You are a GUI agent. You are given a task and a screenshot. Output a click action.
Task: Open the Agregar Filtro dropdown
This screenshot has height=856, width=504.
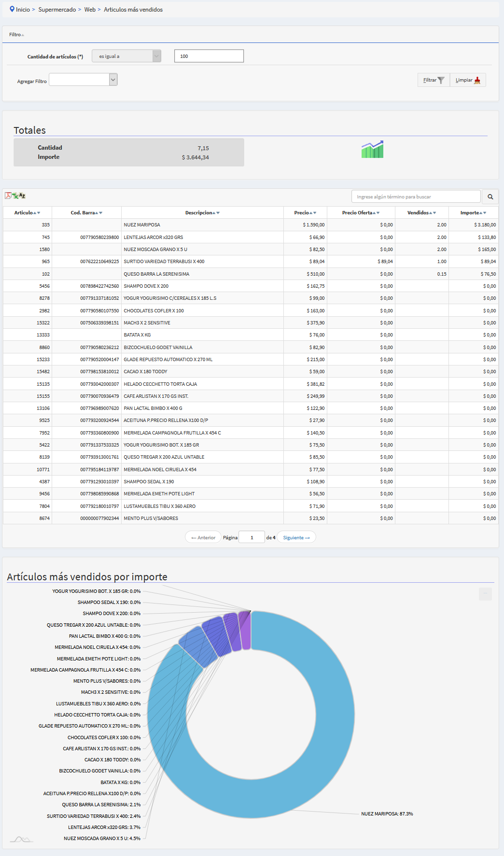83,80
